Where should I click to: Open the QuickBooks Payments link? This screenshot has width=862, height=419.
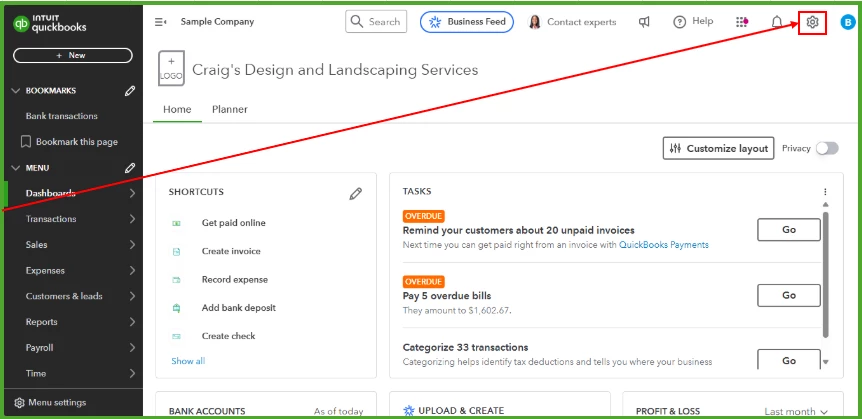click(664, 245)
